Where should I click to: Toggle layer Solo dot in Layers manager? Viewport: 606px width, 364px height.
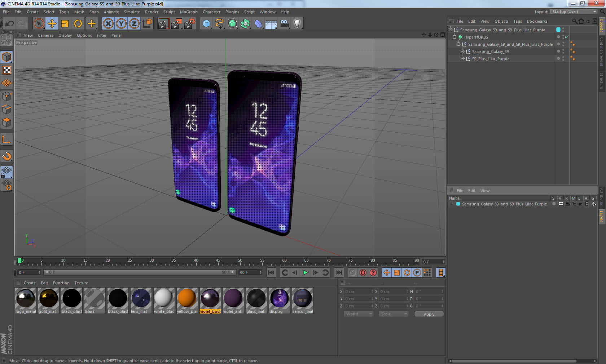pos(554,204)
